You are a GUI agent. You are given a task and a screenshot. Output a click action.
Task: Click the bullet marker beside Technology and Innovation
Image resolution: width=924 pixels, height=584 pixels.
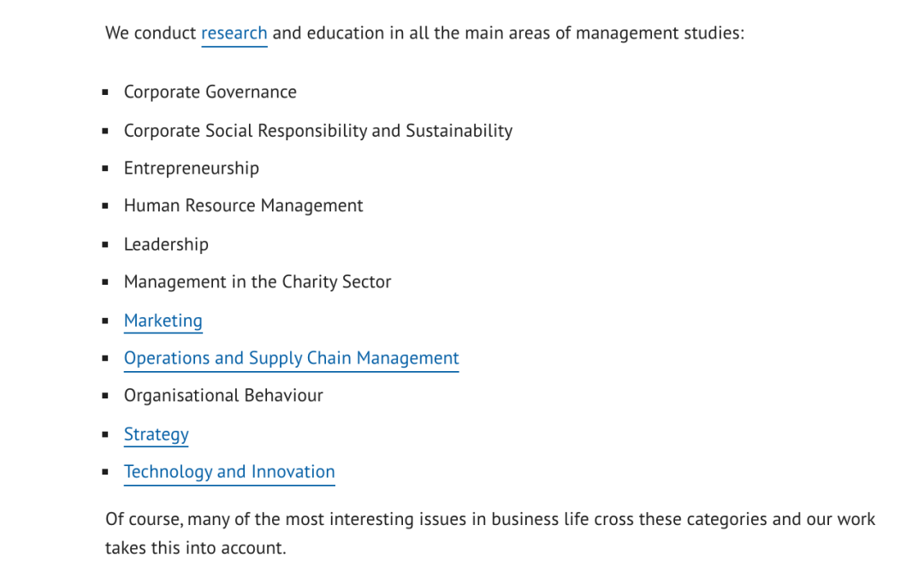click(x=105, y=472)
